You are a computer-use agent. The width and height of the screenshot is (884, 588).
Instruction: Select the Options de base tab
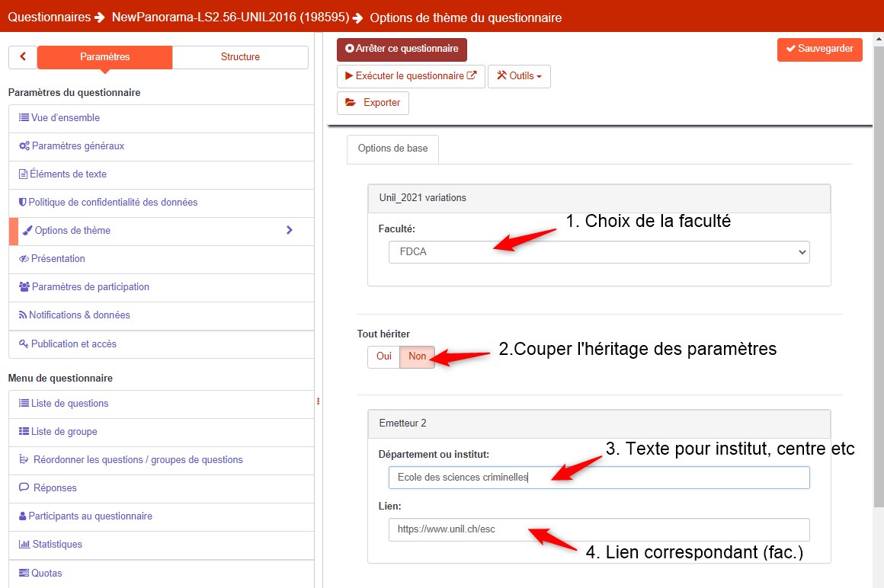[x=392, y=149]
